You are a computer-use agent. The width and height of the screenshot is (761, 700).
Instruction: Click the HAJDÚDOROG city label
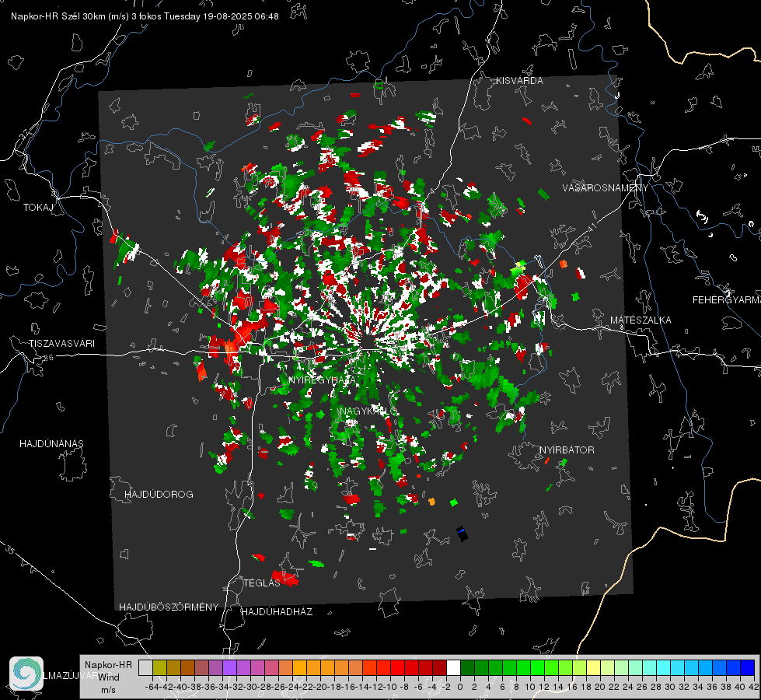(x=159, y=495)
